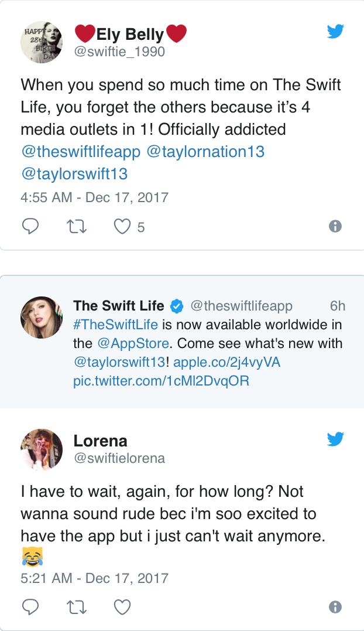Open the 5:21 AM - Dec 17, 2017 timestamp
This screenshot has height=631, width=364.
coord(94,578)
